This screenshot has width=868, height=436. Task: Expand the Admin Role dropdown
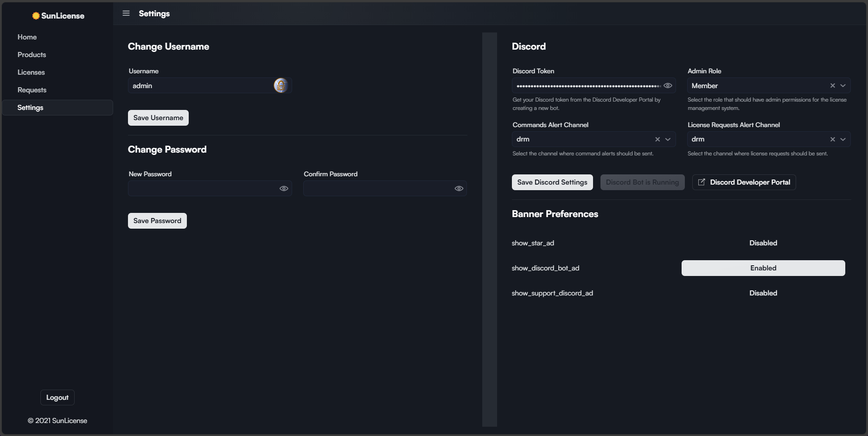[x=843, y=86]
